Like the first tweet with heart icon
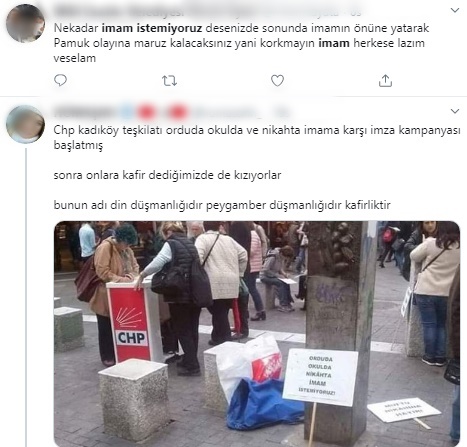 (277, 81)
